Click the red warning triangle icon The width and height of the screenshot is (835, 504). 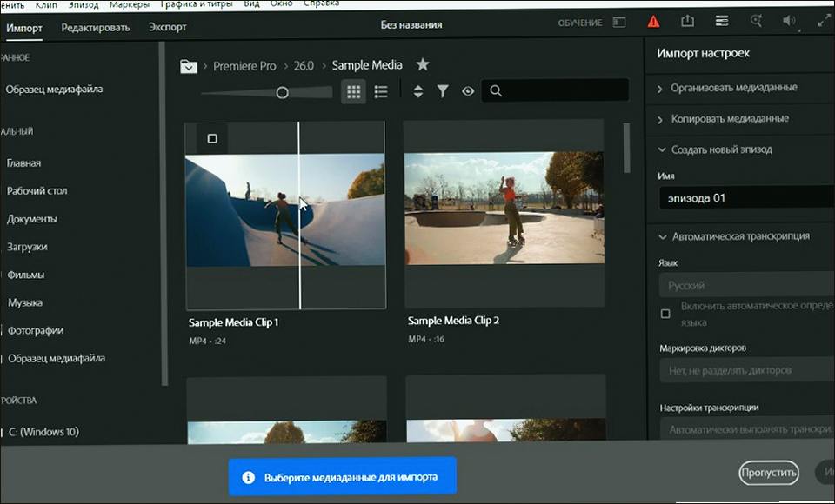[653, 22]
